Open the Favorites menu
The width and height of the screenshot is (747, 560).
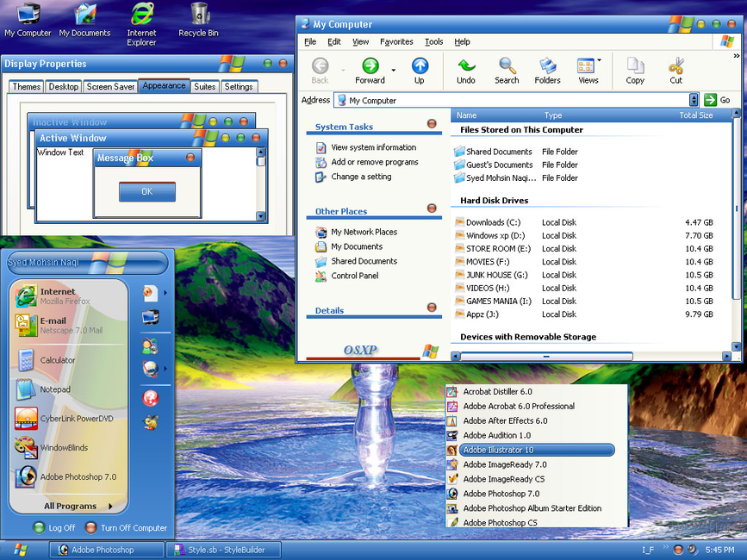coord(396,42)
